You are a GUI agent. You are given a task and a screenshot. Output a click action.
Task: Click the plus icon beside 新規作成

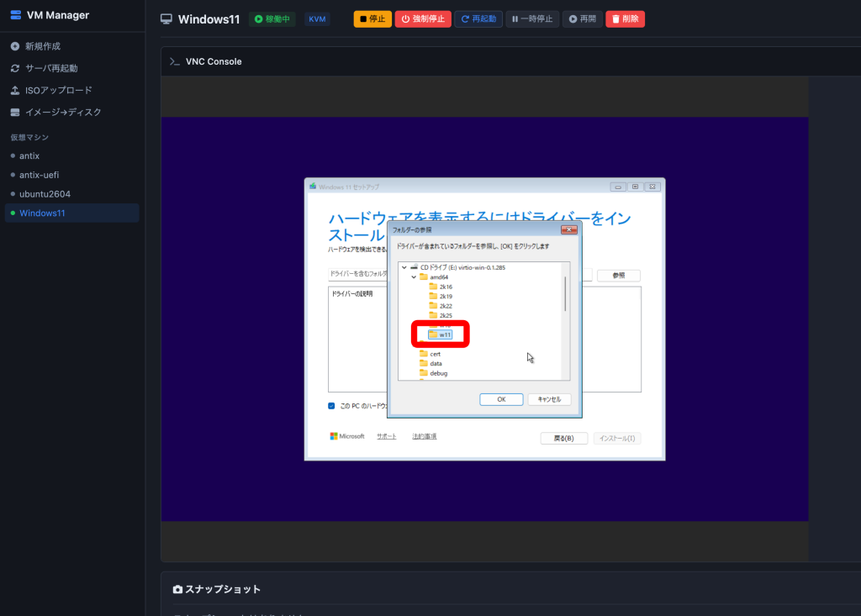click(15, 47)
